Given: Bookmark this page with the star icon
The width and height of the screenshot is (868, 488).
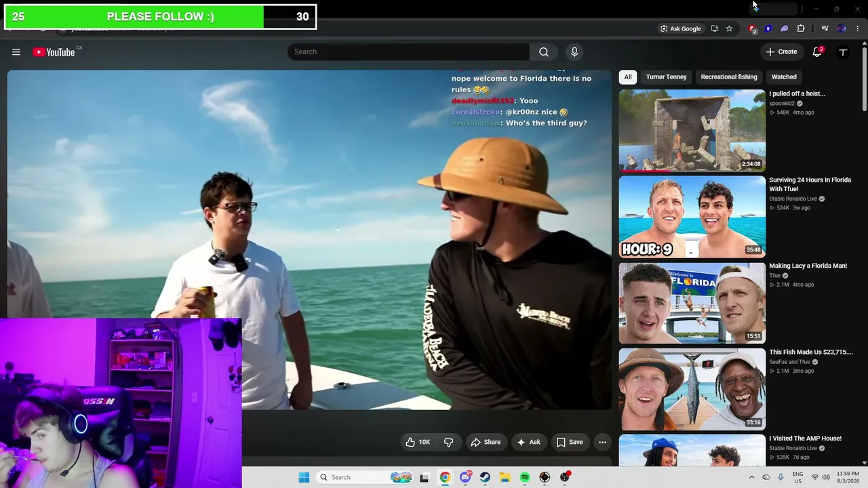Looking at the screenshot, I should pyautogui.click(x=729, y=28).
